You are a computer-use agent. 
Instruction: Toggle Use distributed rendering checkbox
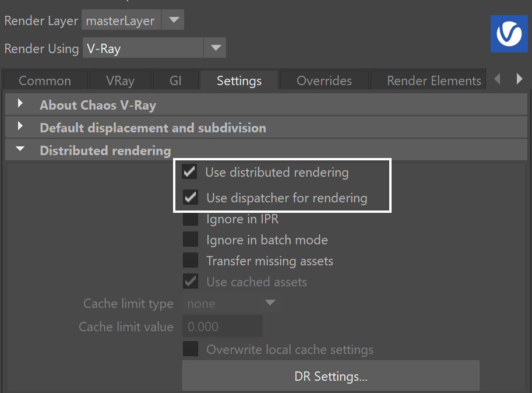coord(189,172)
